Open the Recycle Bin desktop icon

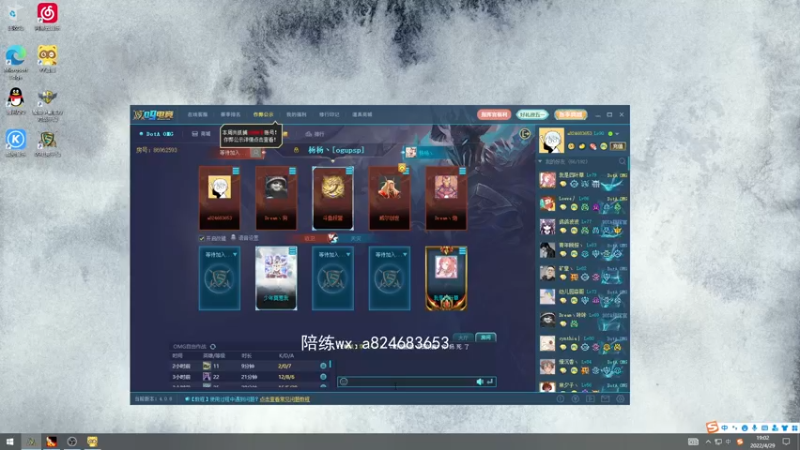pyautogui.click(x=16, y=14)
